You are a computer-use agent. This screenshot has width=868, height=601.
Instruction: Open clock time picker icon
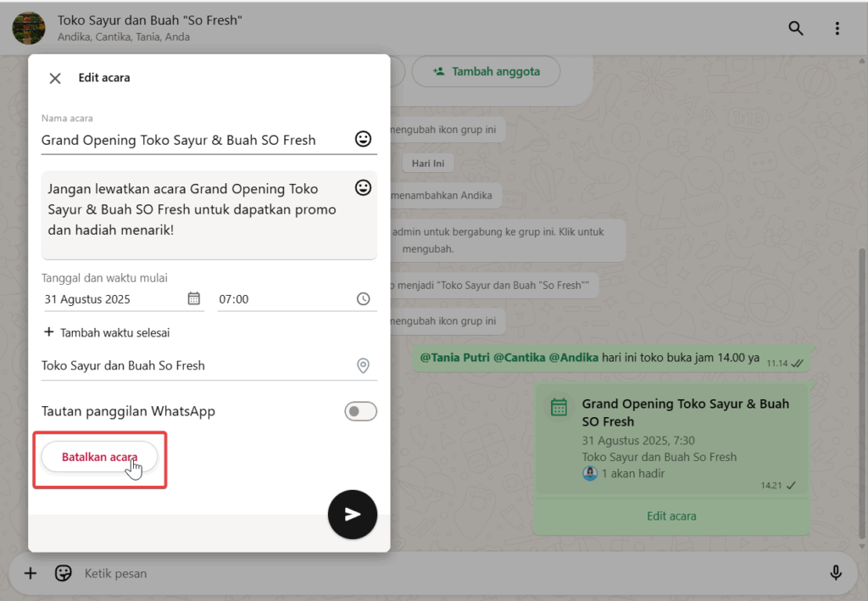(x=363, y=299)
